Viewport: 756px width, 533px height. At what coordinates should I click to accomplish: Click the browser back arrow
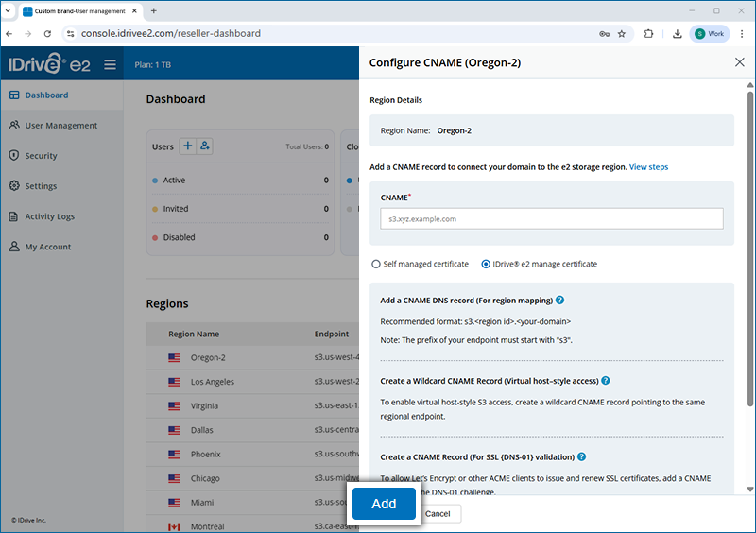point(9,34)
